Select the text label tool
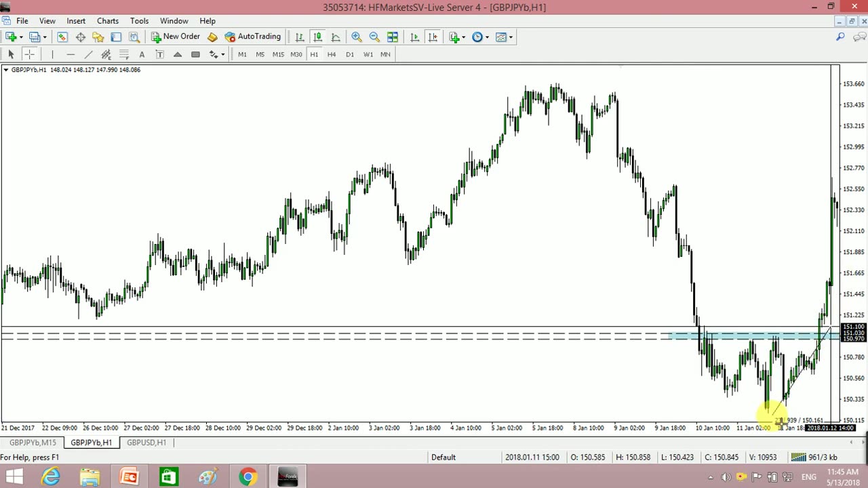Image resolution: width=868 pixels, height=488 pixels. [x=159, y=54]
